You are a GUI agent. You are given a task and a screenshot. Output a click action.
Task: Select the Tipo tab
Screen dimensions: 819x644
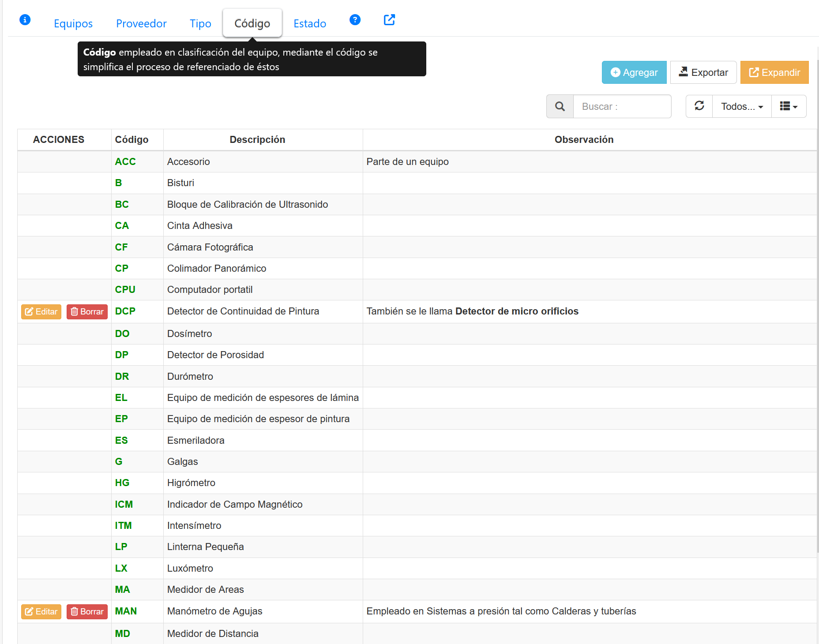(200, 23)
